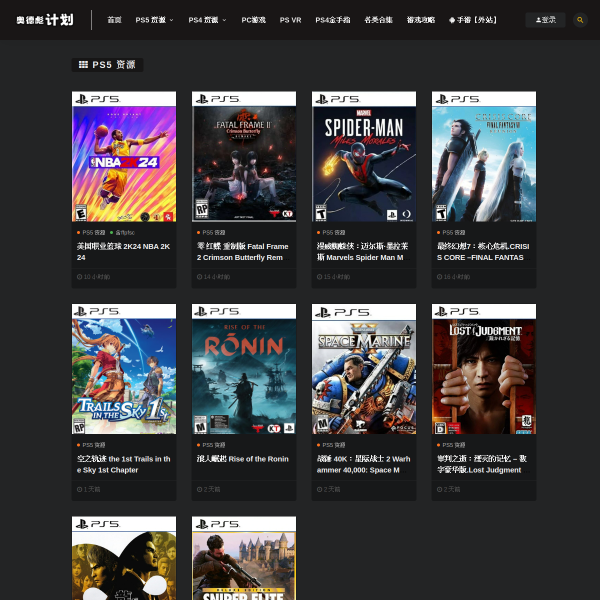Click the CRISIS CORE FINAL FANTASY title
Screen dimensions: 600x600
(483, 252)
